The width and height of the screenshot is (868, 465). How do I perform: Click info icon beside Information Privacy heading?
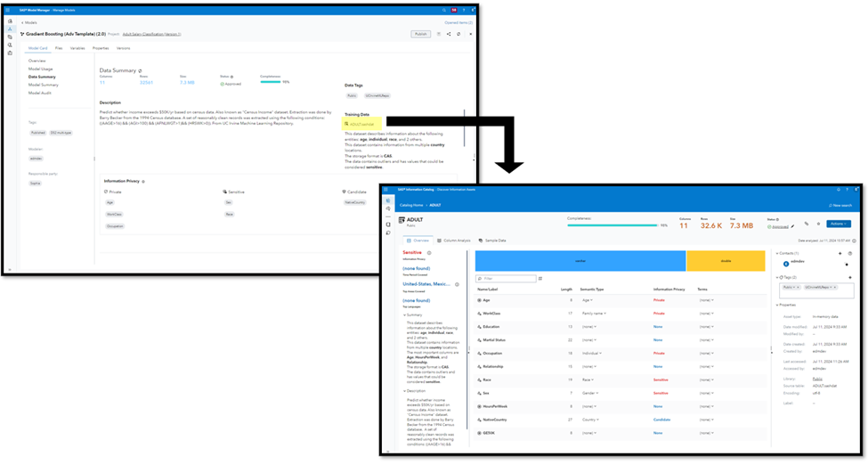(143, 181)
